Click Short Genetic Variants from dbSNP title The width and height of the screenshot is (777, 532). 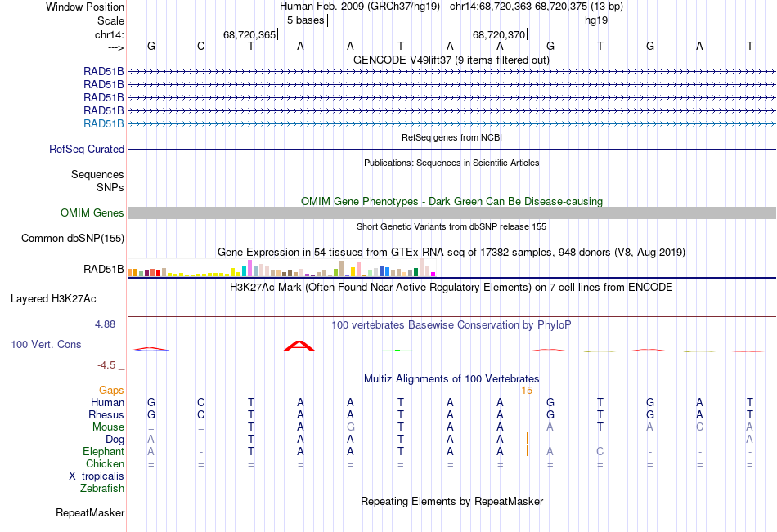click(x=451, y=226)
